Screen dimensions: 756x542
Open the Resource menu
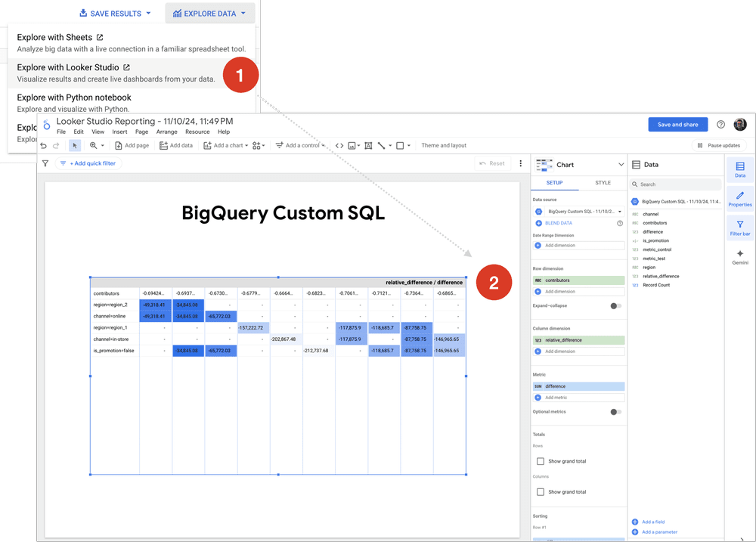(197, 132)
